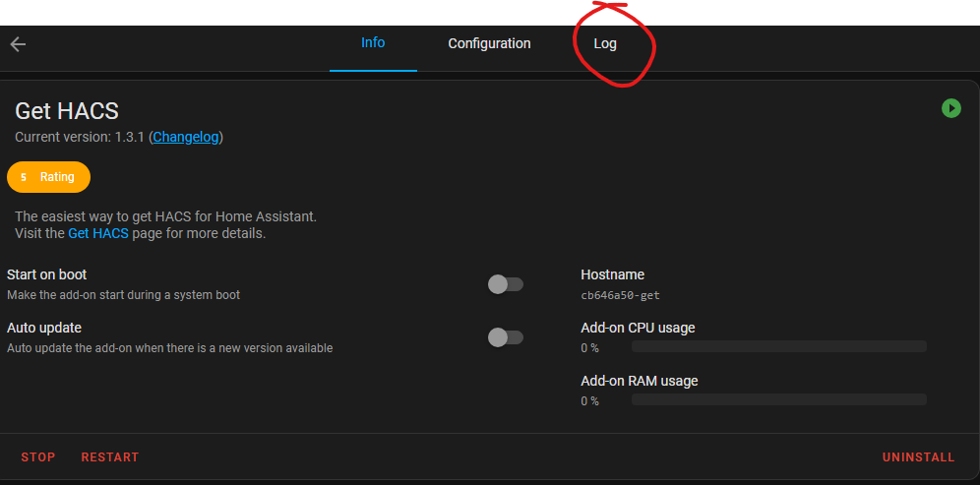Image resolution: width=980 pixels, height=485 pixels.
Task: Open the Configuration tab
Action: point(489,43)
